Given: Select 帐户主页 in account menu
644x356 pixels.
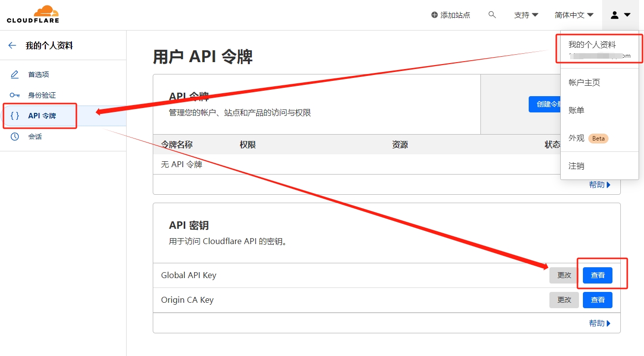Looking at the screenshot, I should coord(600,82).
